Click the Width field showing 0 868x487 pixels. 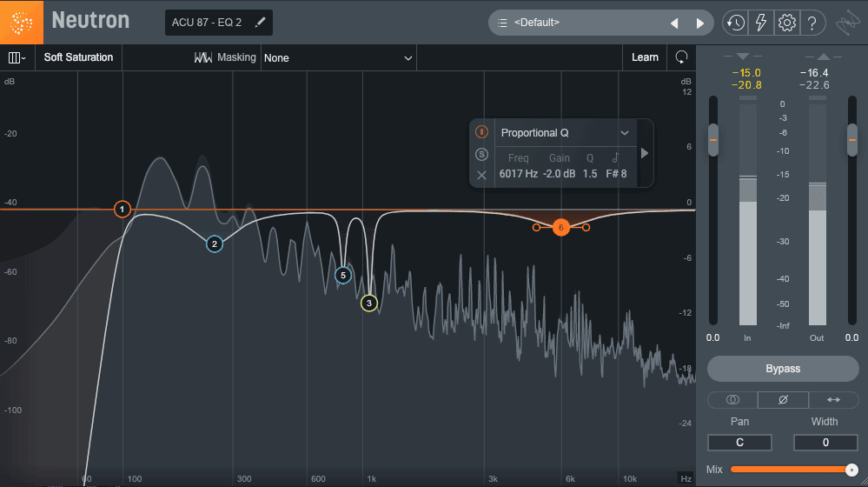(x=825, y=442)
